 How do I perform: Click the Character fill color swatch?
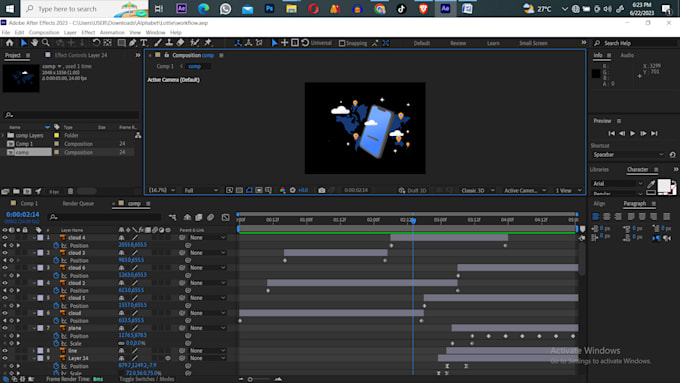click(x=664, y=186)
